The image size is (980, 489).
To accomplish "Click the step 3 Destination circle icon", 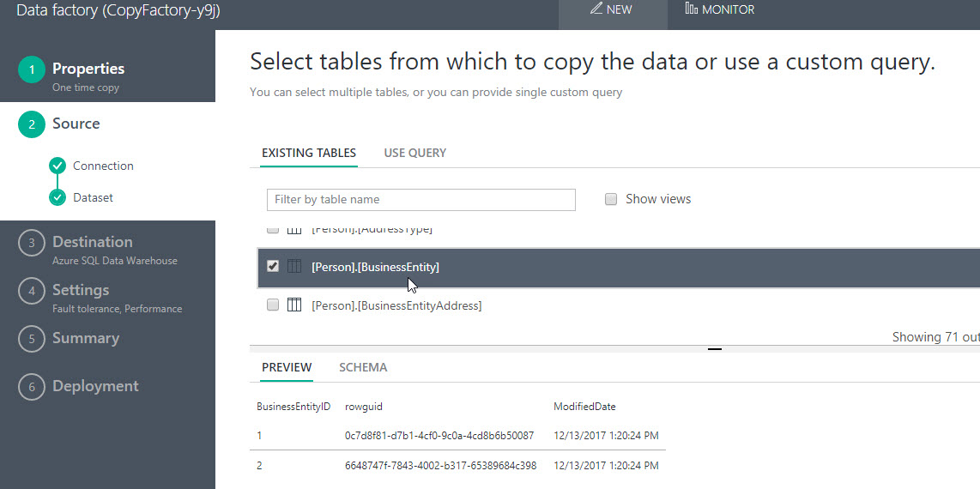I will 32,244.
